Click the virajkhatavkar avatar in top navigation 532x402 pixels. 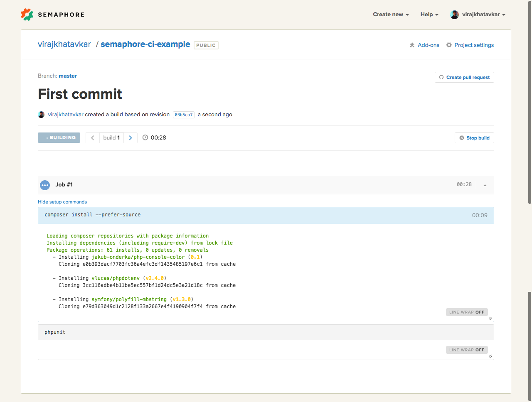(x=454, y=15)
